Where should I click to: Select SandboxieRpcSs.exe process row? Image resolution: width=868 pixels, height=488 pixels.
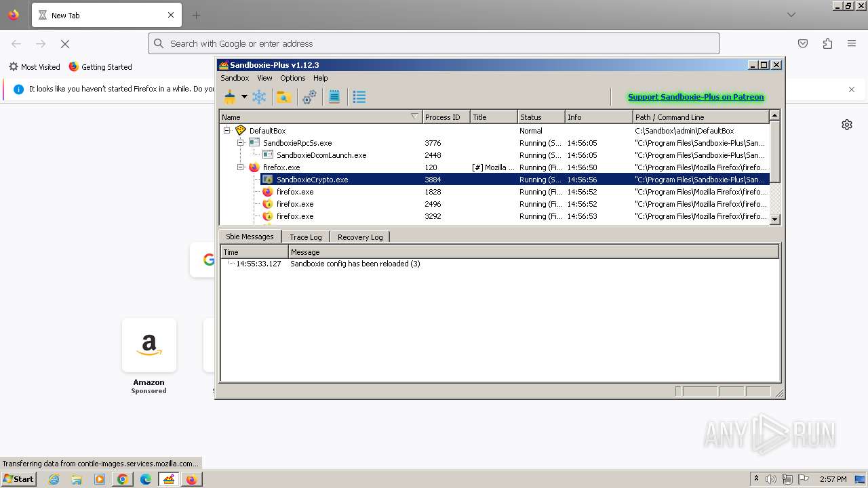point(495,143)
